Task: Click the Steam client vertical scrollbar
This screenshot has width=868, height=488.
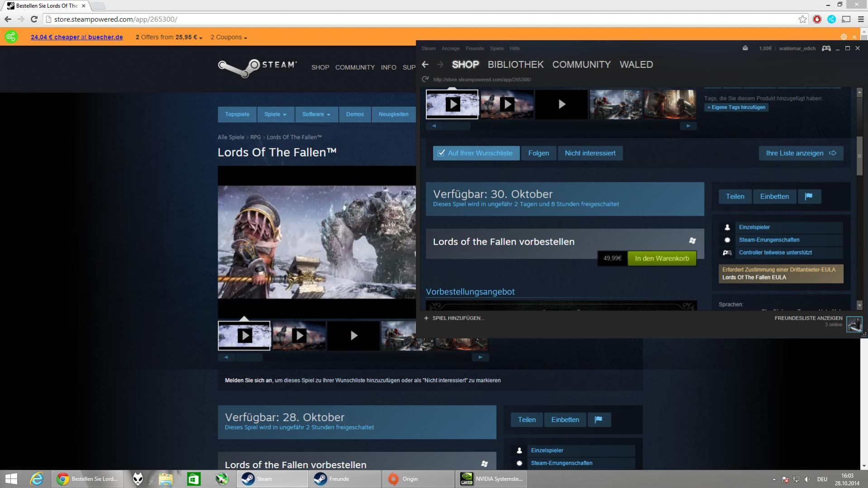Action: click(859, 156)
